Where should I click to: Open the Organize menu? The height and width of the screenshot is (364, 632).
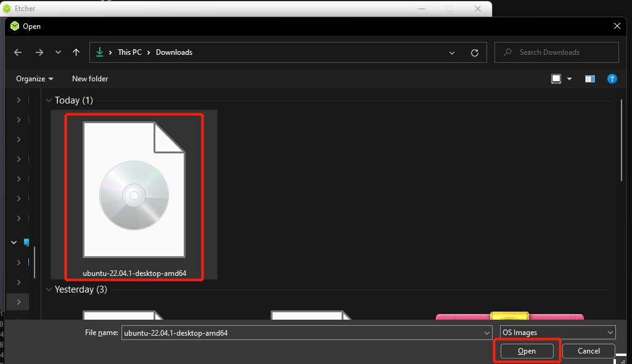point(35,79)
